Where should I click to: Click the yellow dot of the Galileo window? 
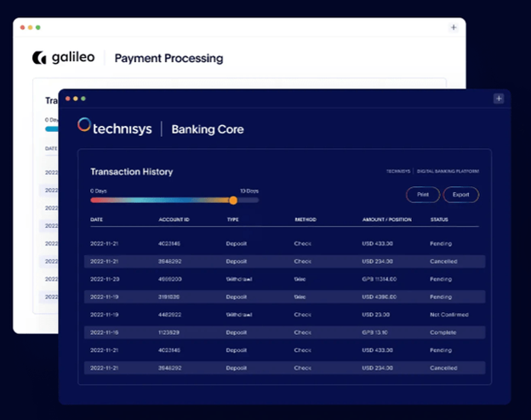pos(30,27)
